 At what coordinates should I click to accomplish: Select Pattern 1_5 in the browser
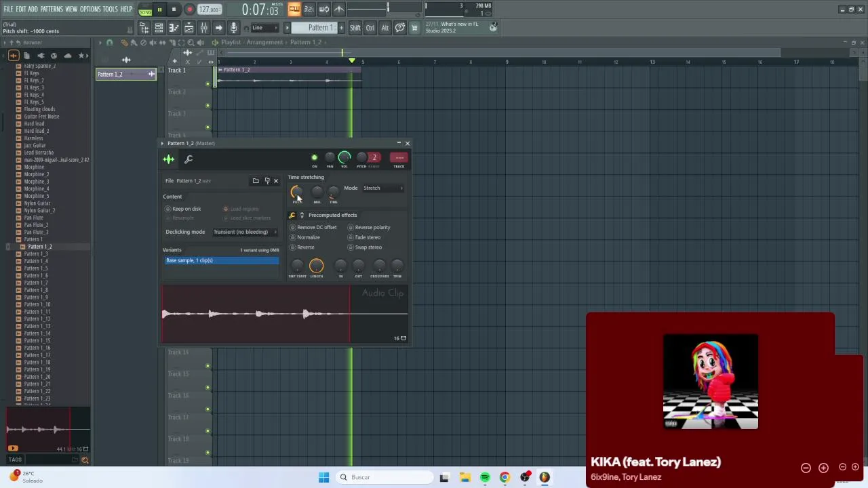click(x=36, y=268)
